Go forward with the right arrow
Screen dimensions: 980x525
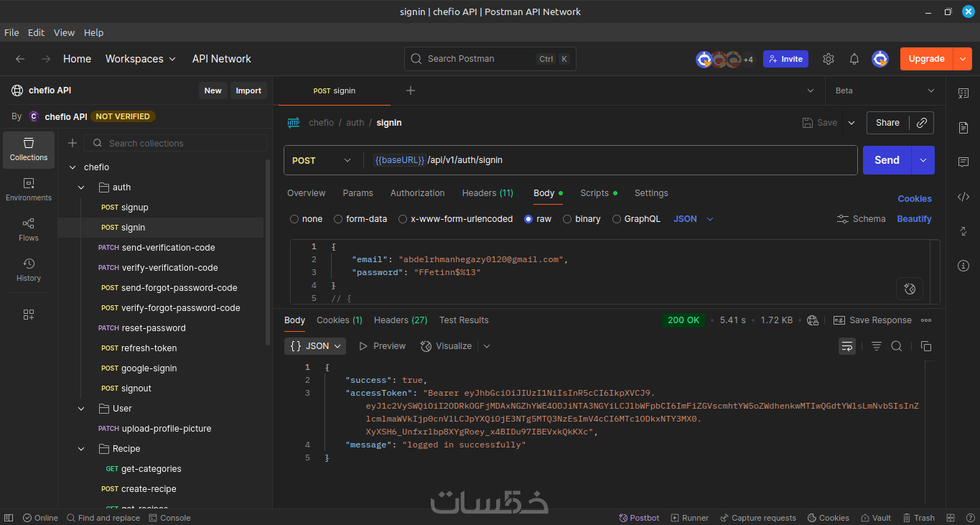click(x=46, y=59)
